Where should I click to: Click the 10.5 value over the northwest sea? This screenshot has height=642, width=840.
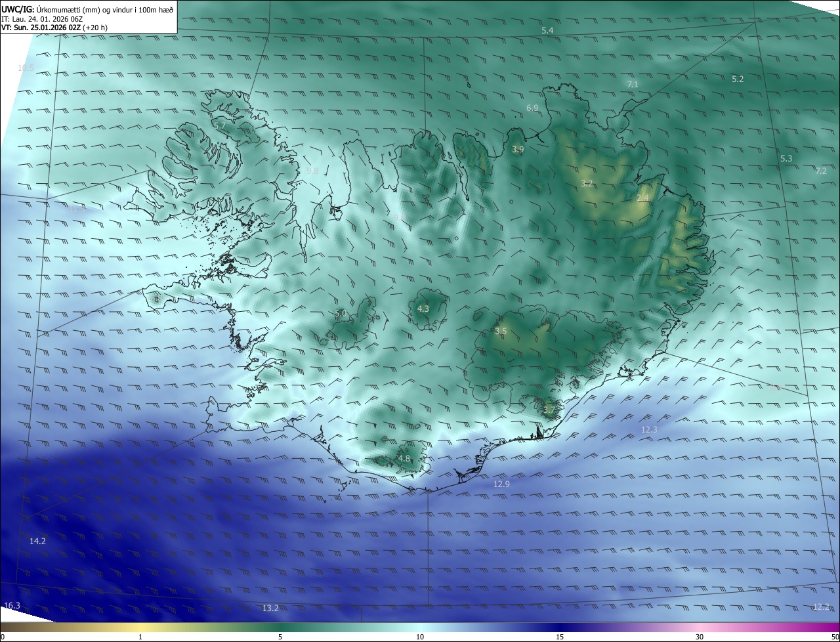point(26,68)
